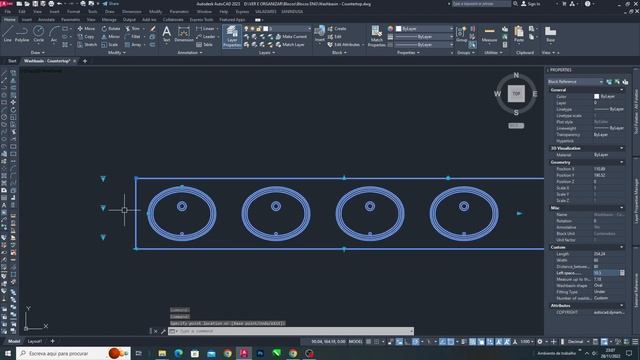The height and width of the screenshot is (360, 640).
Task: Open the Format menu
Action: tap(73, 12)
